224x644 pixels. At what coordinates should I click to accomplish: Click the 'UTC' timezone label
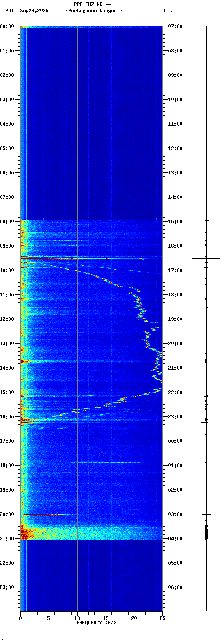[168, 11]
